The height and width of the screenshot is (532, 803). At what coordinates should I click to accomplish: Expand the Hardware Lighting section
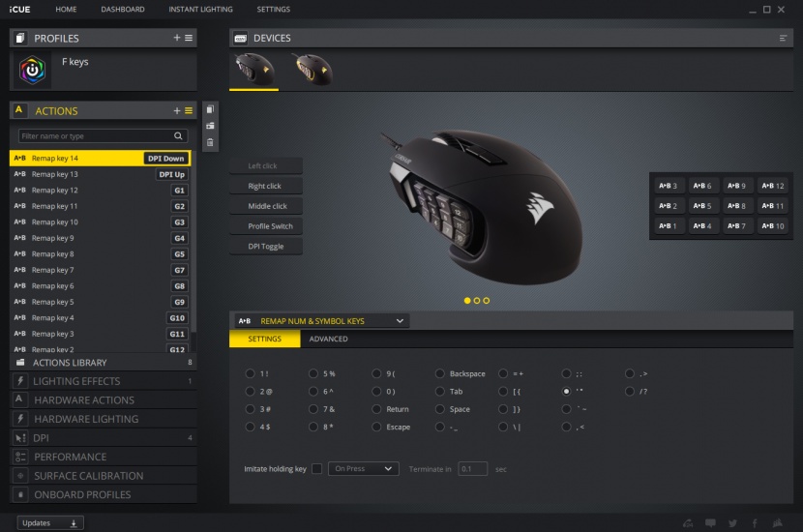103,419
